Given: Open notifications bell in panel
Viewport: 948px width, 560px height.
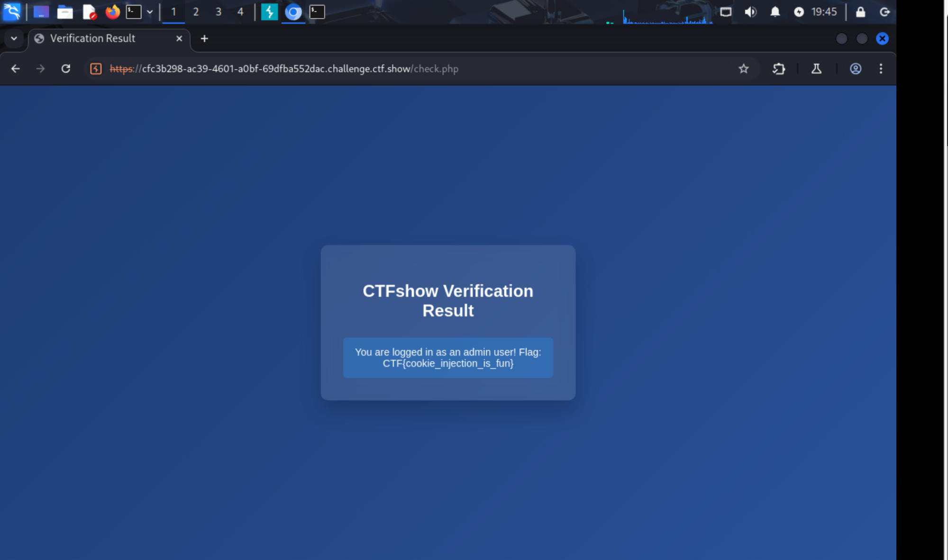Looking at the screenshot, I should coord(775,12).
